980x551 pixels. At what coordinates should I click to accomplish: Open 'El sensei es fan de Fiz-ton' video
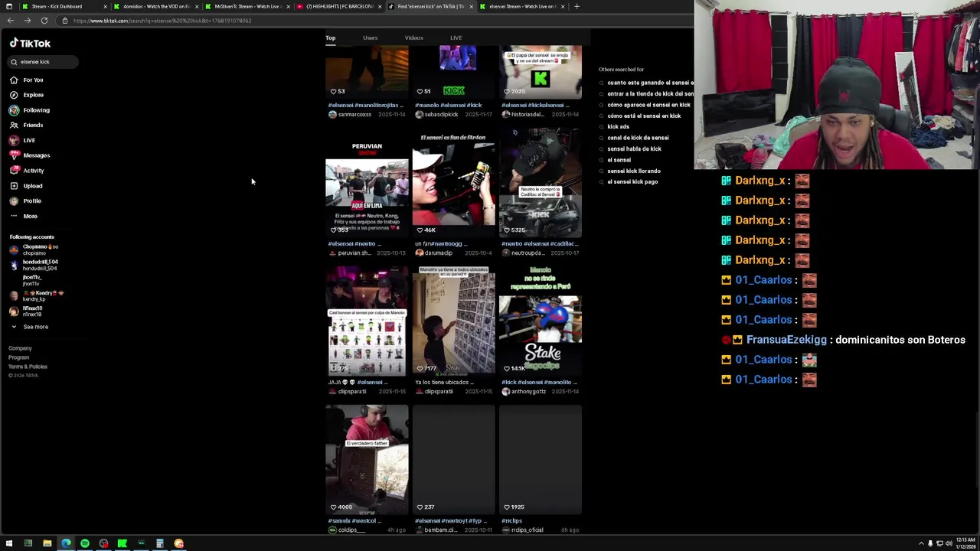[x=453, y=184]
